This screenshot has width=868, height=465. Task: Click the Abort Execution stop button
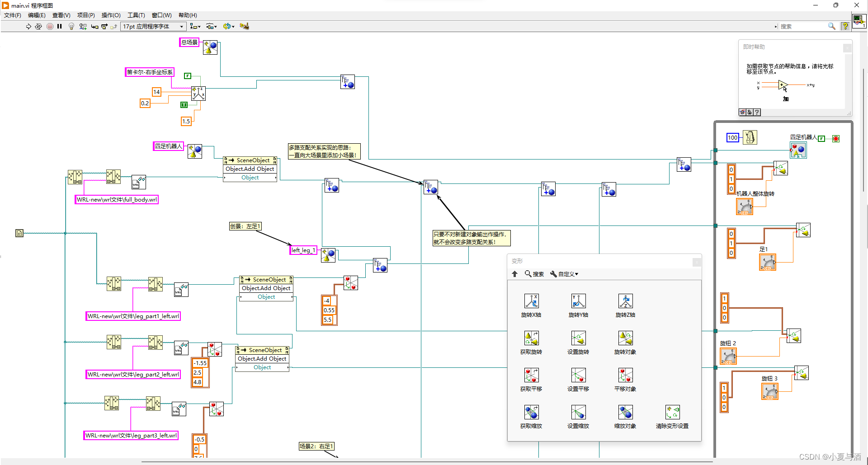point(50,26)
